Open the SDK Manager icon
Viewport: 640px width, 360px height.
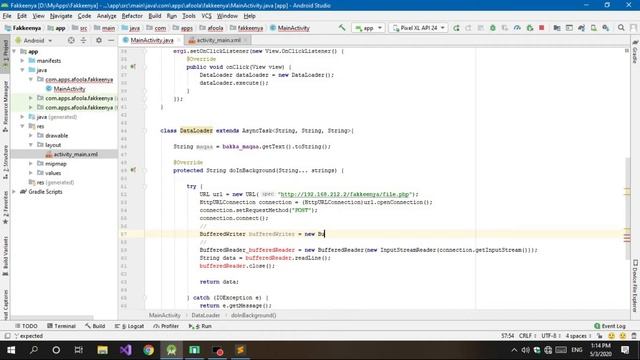606,28
